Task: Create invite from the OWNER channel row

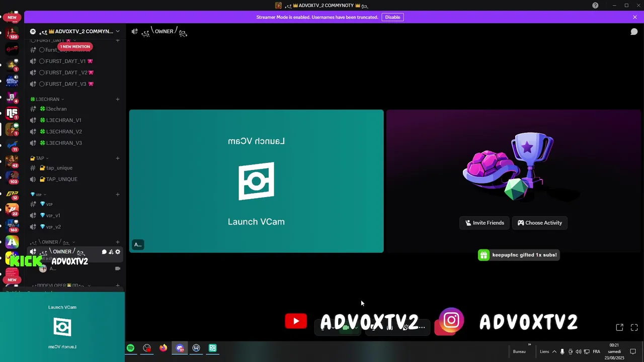Action: click(x=111, y=252)
